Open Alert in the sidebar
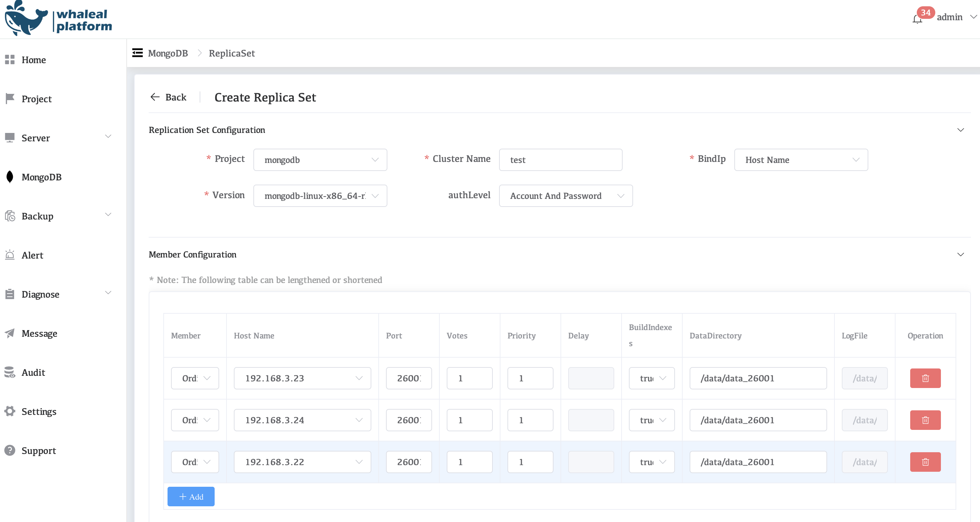 [32, 255]
